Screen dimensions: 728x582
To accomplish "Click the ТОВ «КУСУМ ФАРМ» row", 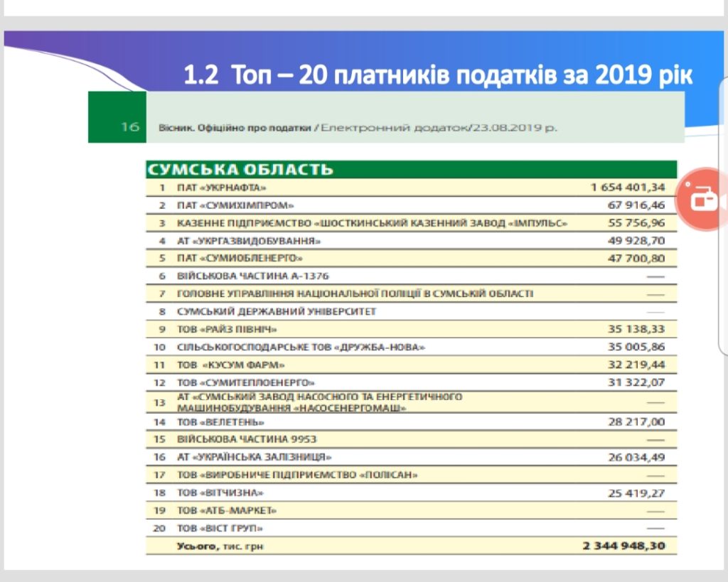I will [x=231, y=365].
